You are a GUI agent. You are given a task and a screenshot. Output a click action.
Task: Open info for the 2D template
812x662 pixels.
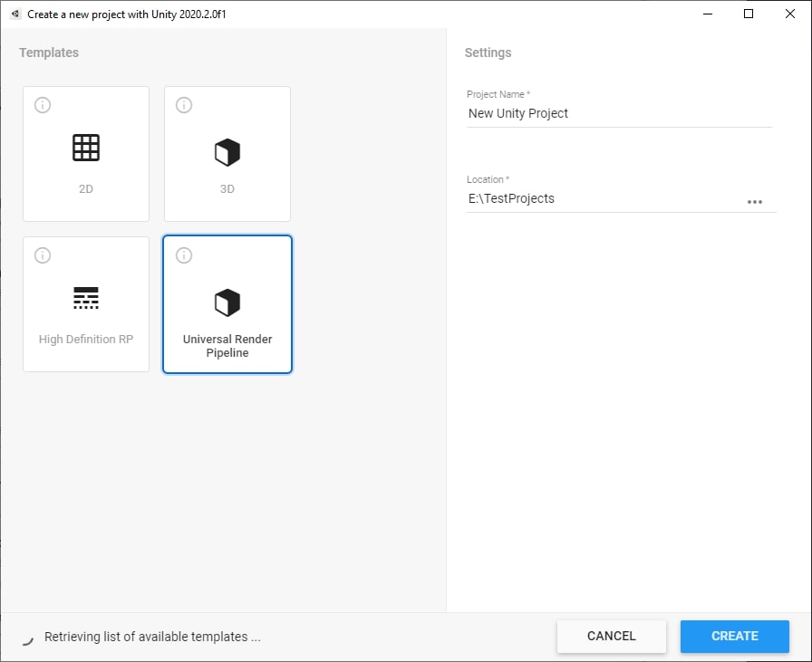coord(43,105)
